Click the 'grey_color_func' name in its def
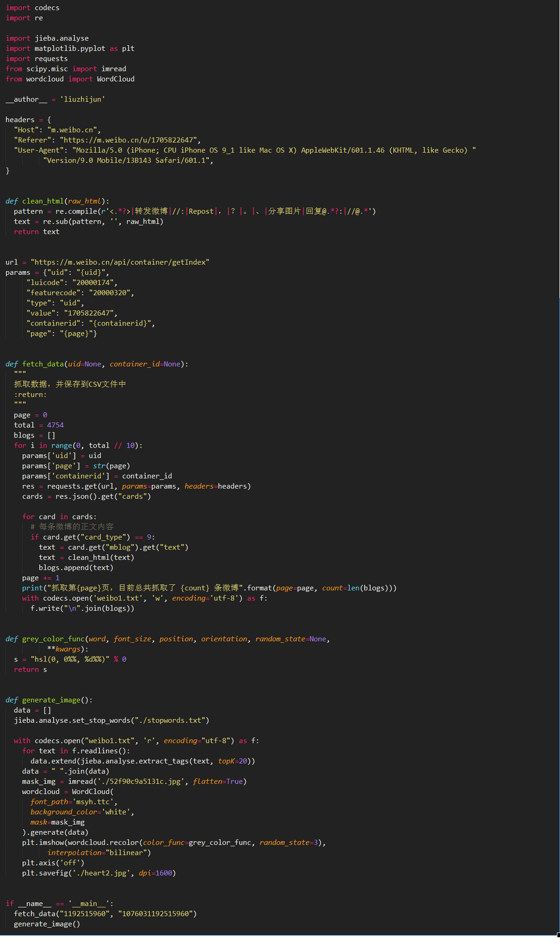Image resolution: width=560 pixels, height=946 pixels. click(x=53, y=639)
